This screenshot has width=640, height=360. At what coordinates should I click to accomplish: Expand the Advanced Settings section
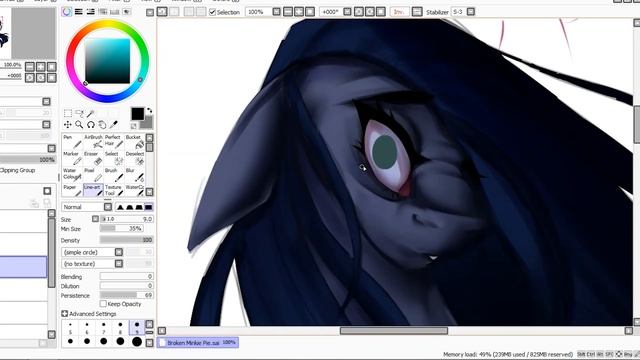pos(64,313)
